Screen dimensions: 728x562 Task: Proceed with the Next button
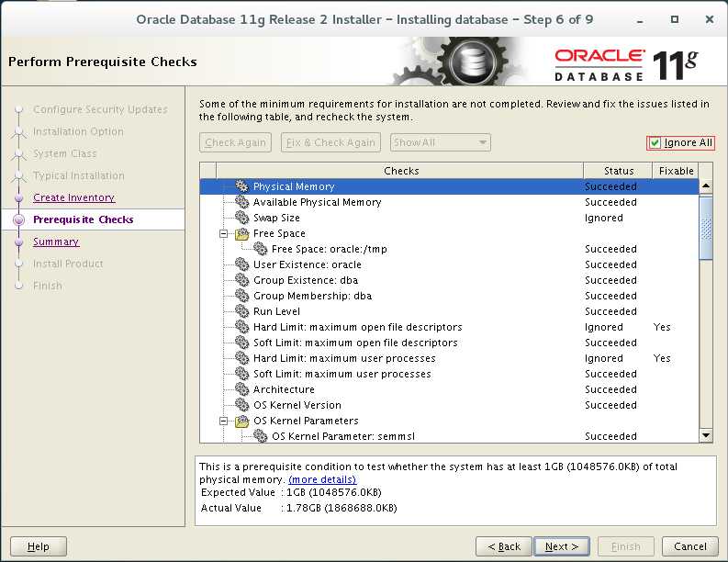click(561, 546)
